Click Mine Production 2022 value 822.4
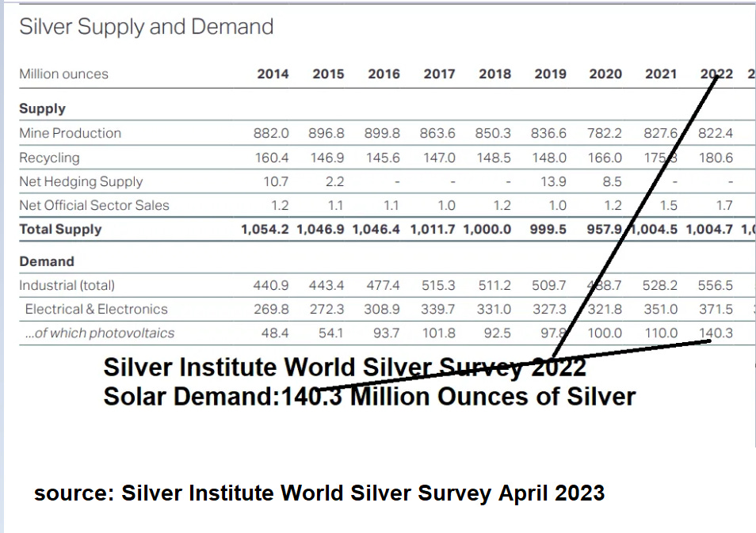Image resolution: width=756 pixels, height=533 pixels. pyautogui.click(x=716, y=134)
